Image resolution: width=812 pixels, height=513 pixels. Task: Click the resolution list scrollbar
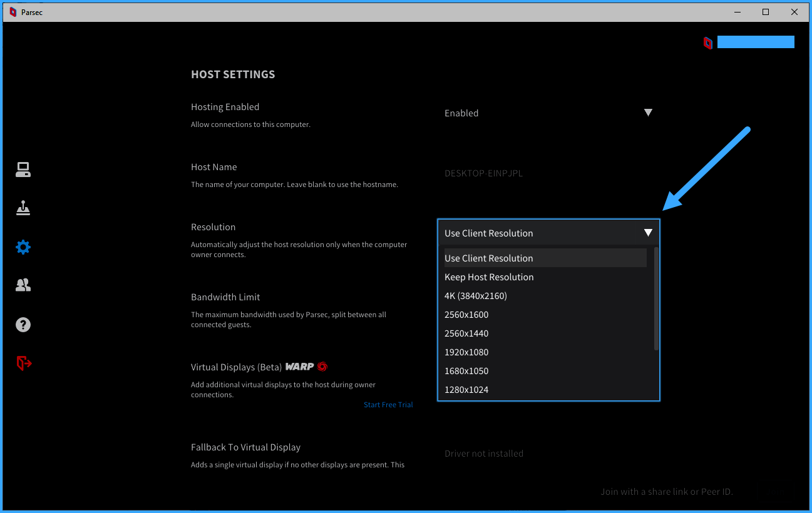click(x=656, y=298)
